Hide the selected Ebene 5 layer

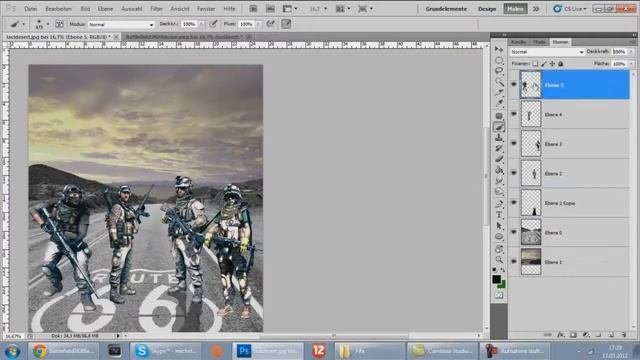tap(513, 84)
